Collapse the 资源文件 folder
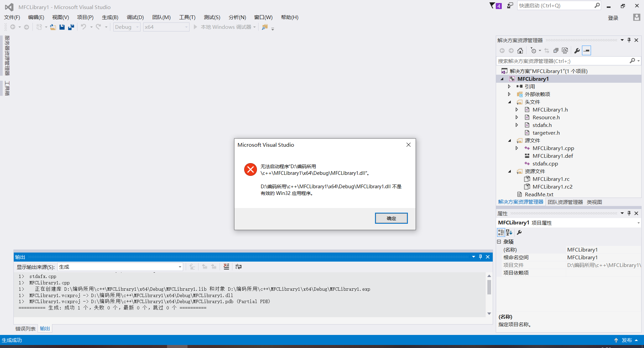Viewport: 644px width, 348px height. click(x=509, y=171)
